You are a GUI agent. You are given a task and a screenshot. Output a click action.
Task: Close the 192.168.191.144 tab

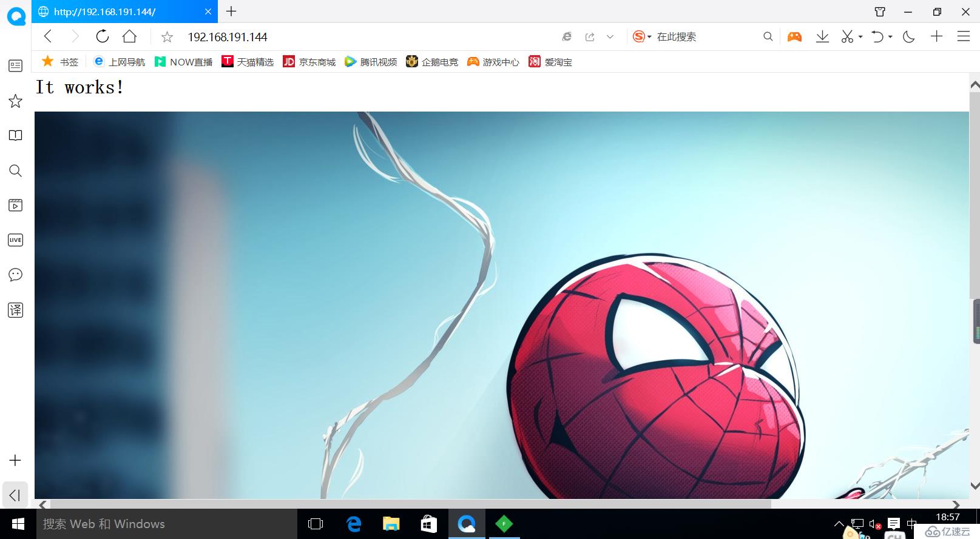click(208, 12)
